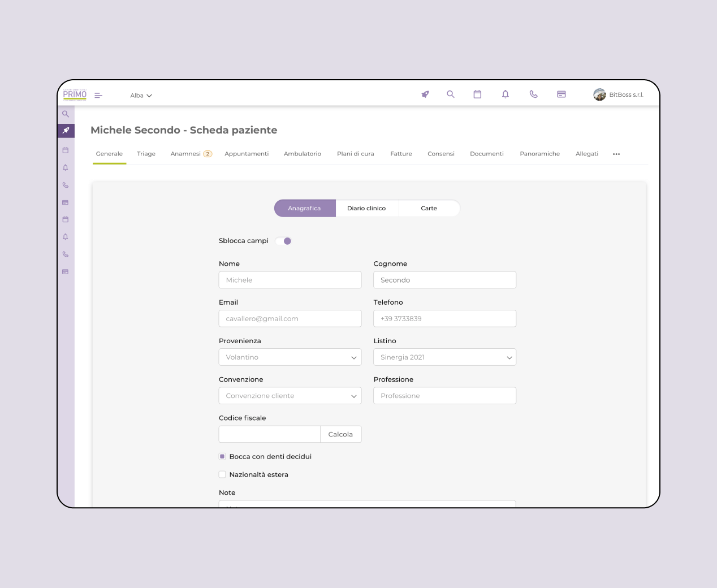
Task: Click the bell icon in the left sidebar
Action: (66, 167)
